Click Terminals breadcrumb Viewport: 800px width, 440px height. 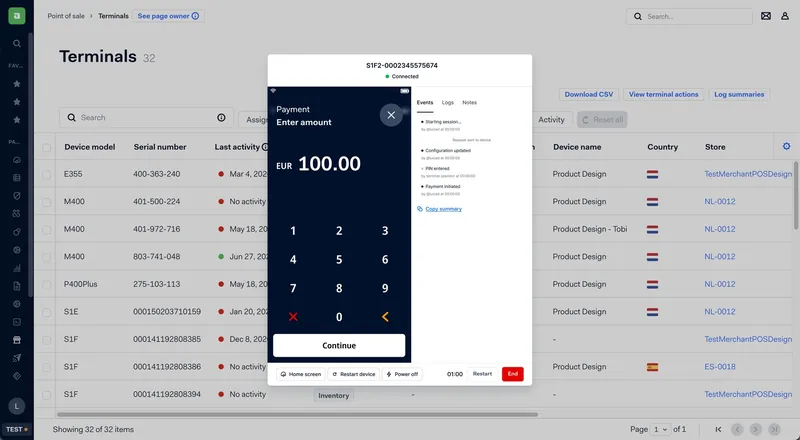coord(113,16)
